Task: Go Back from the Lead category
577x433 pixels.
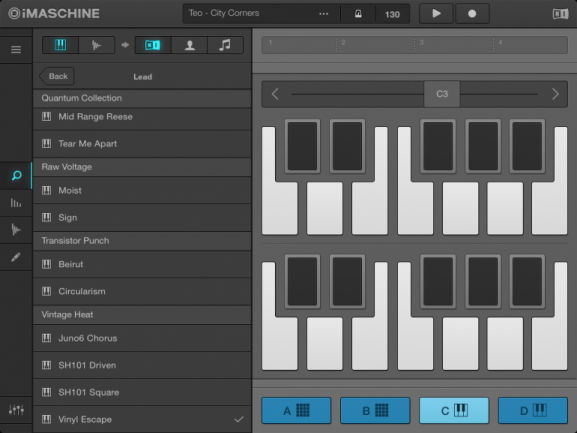Action: pos(57,76)
